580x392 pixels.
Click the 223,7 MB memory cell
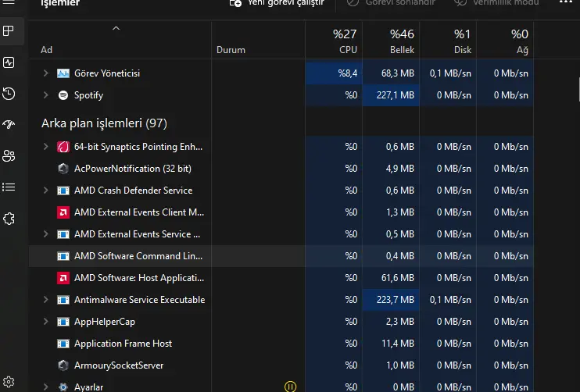[x=391, y=300]
